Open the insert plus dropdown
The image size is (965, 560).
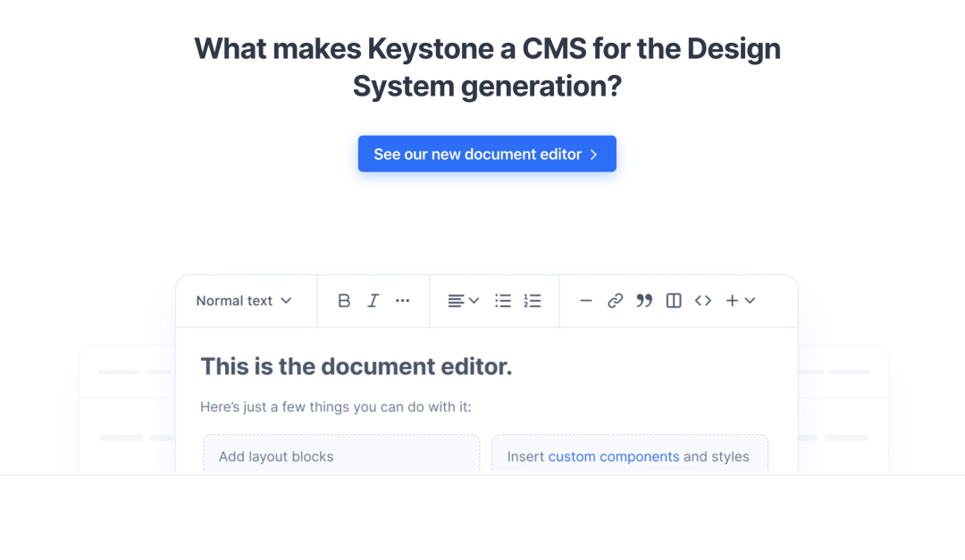(x=740, y=300)
